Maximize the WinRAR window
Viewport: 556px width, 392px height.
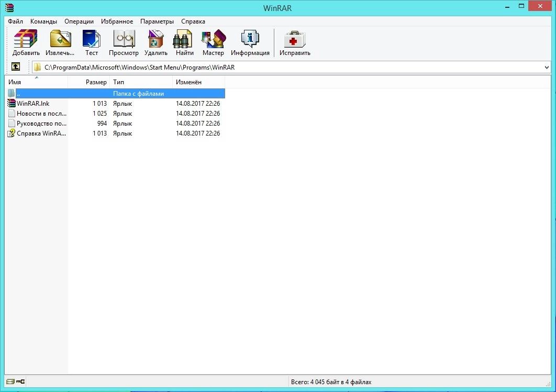[521, 6]
